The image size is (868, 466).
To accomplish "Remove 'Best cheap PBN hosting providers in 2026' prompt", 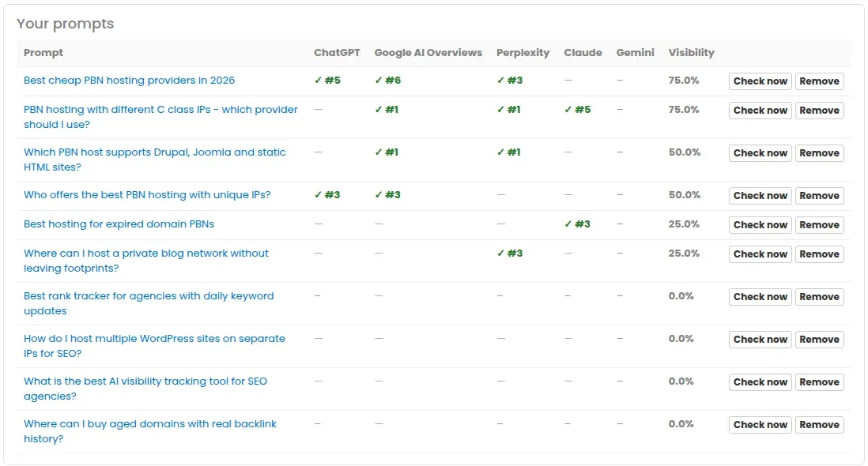I will tap(819, 81).
